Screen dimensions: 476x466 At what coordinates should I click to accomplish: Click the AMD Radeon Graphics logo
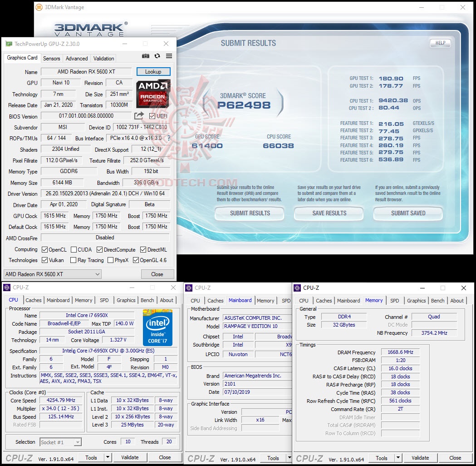[153, 94]
